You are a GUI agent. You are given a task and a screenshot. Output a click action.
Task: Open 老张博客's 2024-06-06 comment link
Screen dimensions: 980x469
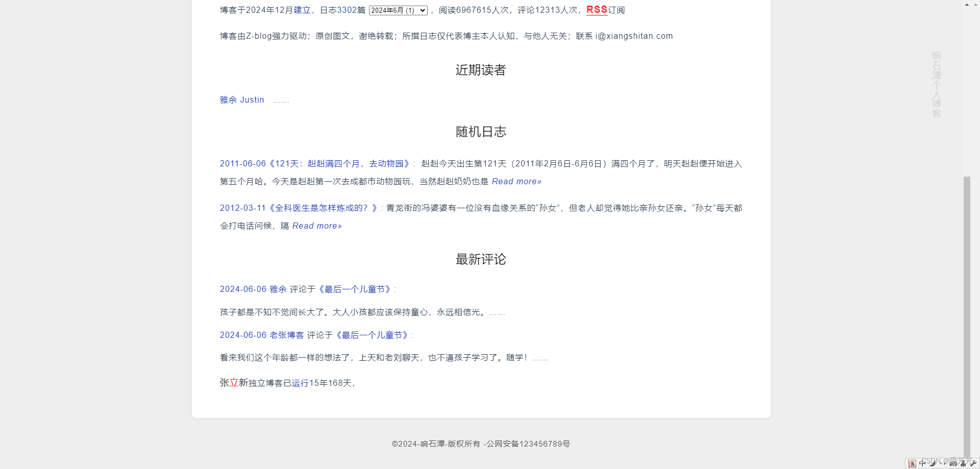click(x=262, y=335)
